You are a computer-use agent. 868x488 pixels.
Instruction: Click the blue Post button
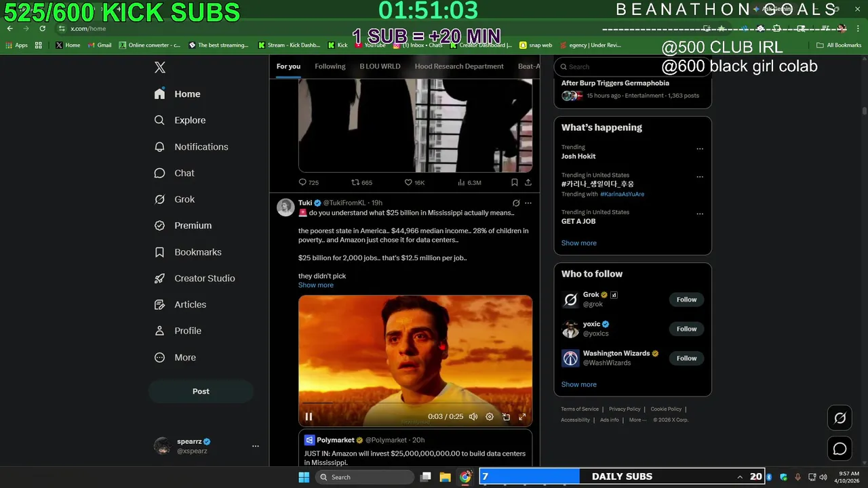point(201,391)
